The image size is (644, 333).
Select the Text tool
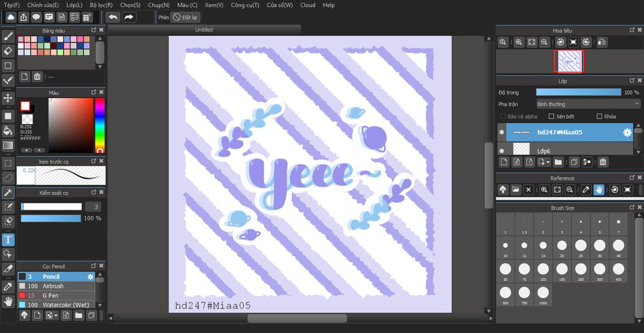[8, 240]
